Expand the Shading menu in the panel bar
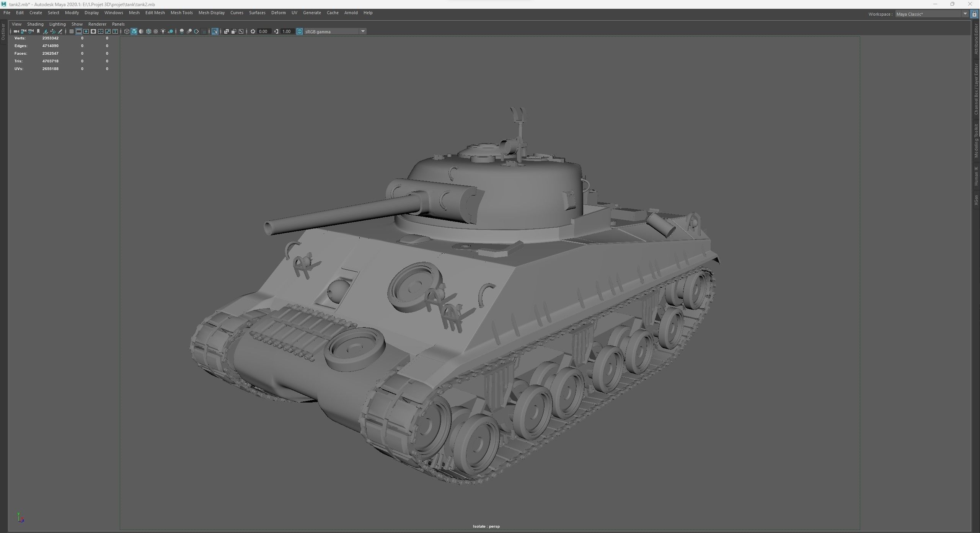The image size is (980, 533). tap(35, 24)
